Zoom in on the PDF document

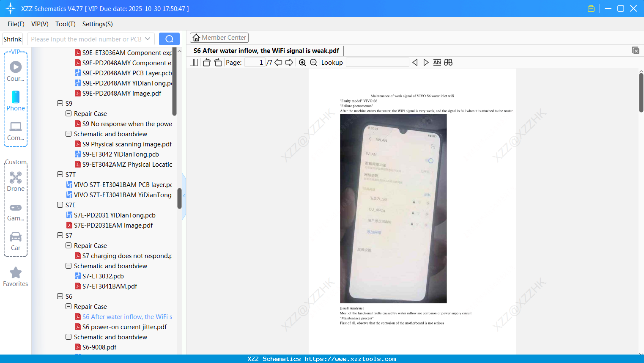tap(302, 62)
